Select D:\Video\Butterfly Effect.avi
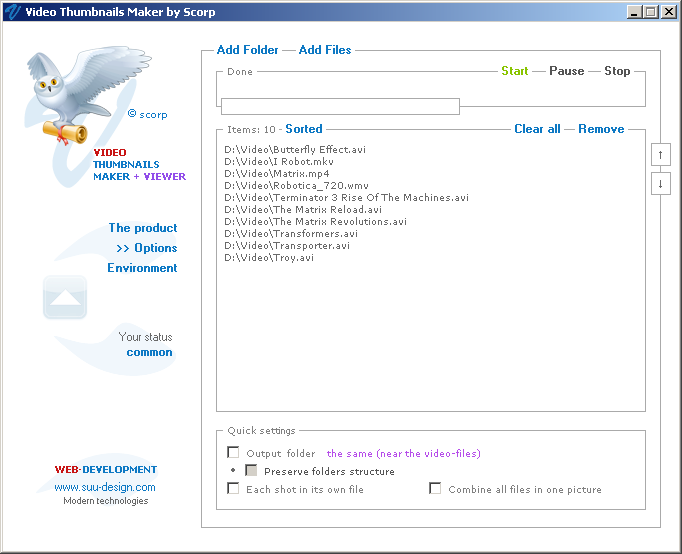 click(x=295, y=150)
